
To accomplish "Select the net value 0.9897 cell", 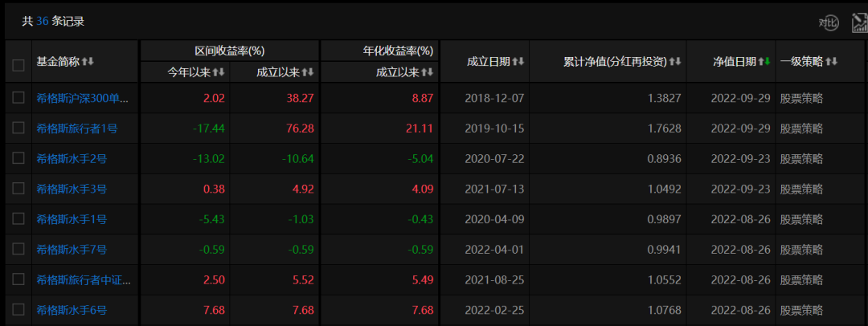I will (x=665, y=220).
